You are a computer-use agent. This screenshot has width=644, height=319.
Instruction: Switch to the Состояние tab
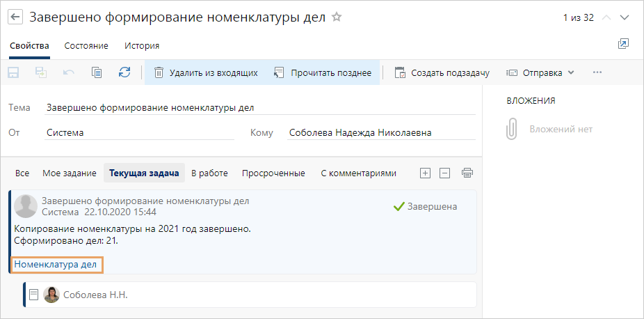click(86, 46)
